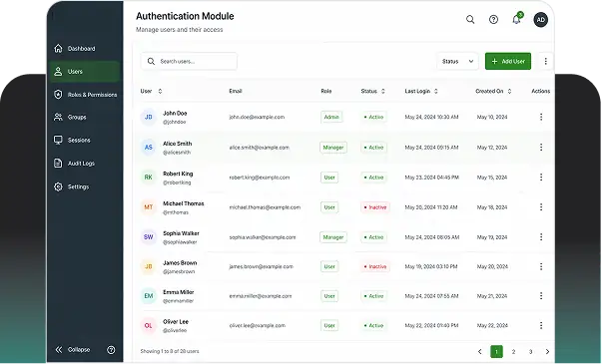
Task: Go to Dashboard in the sidebar
Action: coord(85,49)
